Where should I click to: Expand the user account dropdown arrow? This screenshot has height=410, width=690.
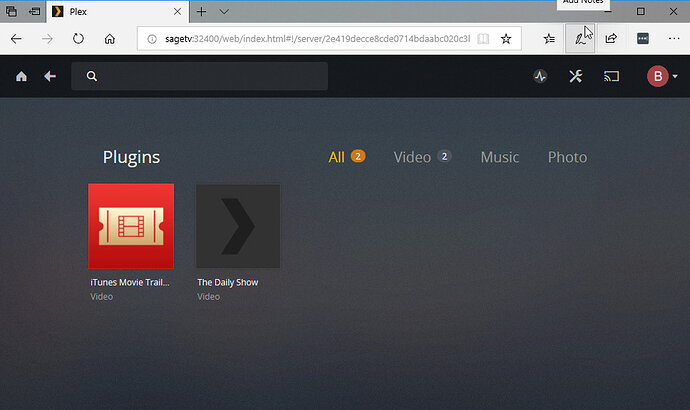pyautogui.click(x=675, y=77)
